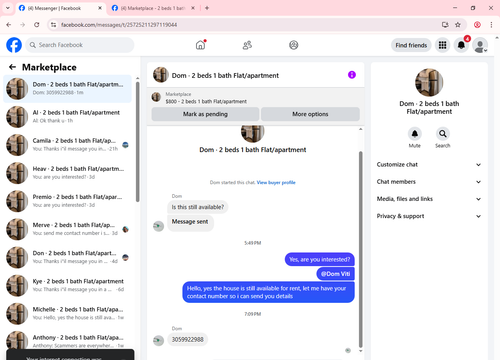Click the browser back arrow
This screenshot has height=360, width=500.
(x=9, y=25)
